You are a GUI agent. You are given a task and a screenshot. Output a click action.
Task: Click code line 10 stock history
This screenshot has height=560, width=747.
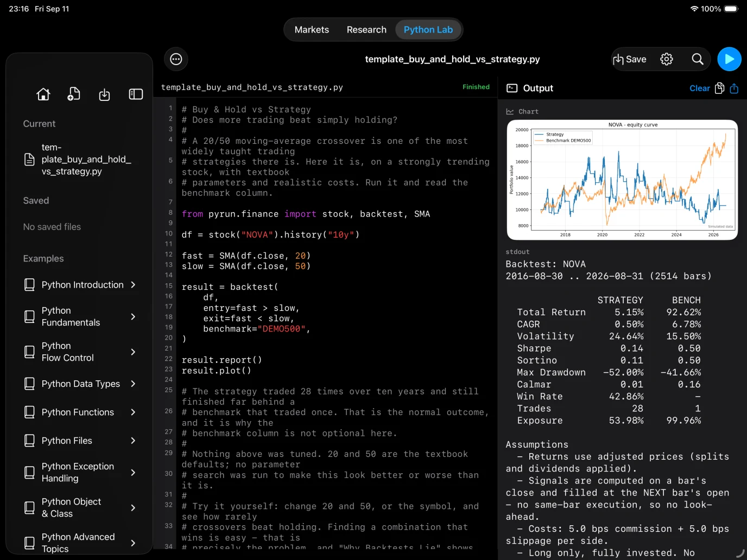click(x=270, y=235)
